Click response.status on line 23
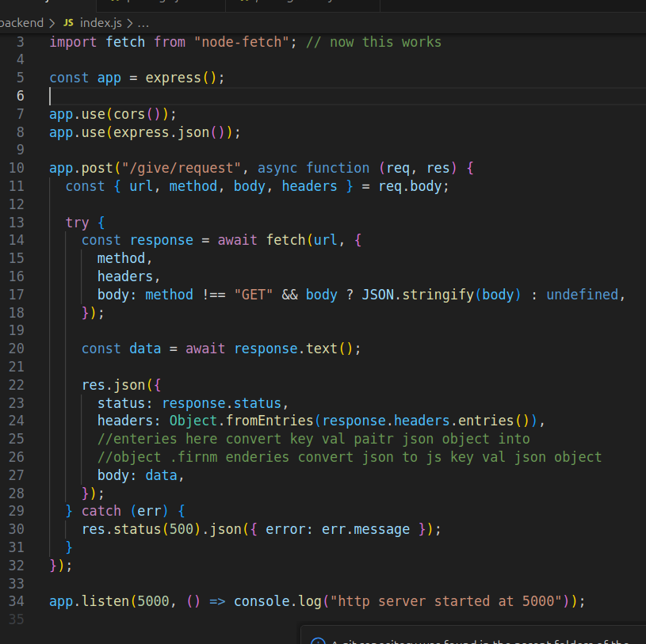 click(x=222, y=403)
